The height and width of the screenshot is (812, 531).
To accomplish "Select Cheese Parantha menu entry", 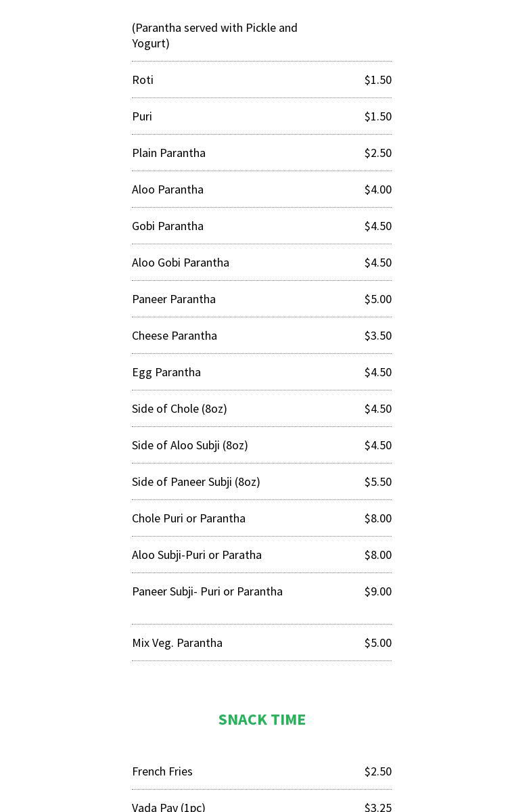I will (x=175, y=336).
